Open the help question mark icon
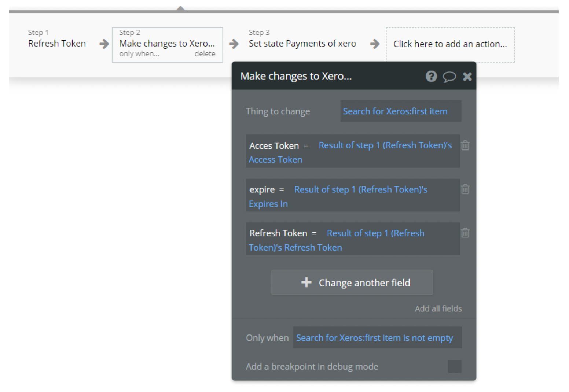 click(431, 76)
